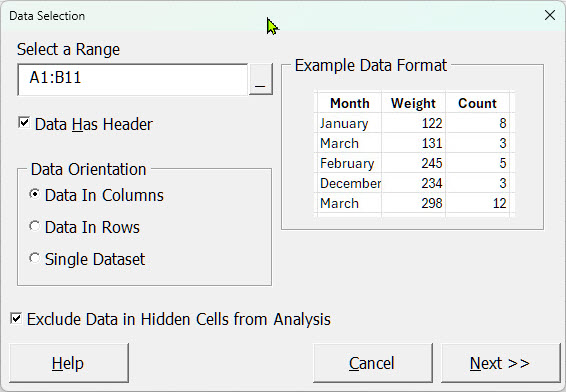Click the Month header in example table
Image resolution: width=566 pixels, height=392 pixels.
click(x=350, y=103)
